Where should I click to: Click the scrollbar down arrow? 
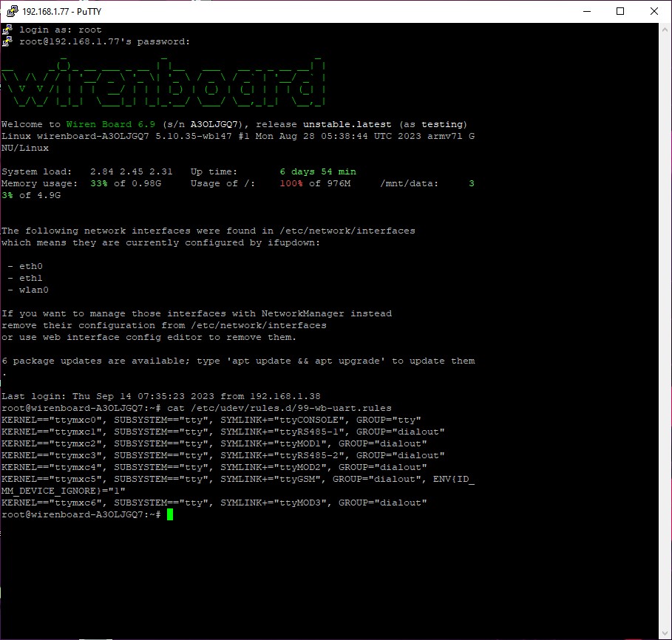click(665, 633)
